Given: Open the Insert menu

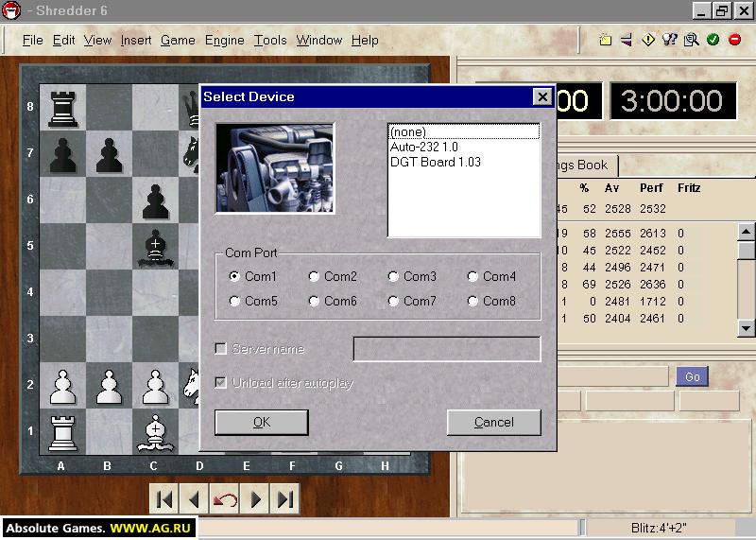Looking at the screenshot, I should (x=136, y=40).
